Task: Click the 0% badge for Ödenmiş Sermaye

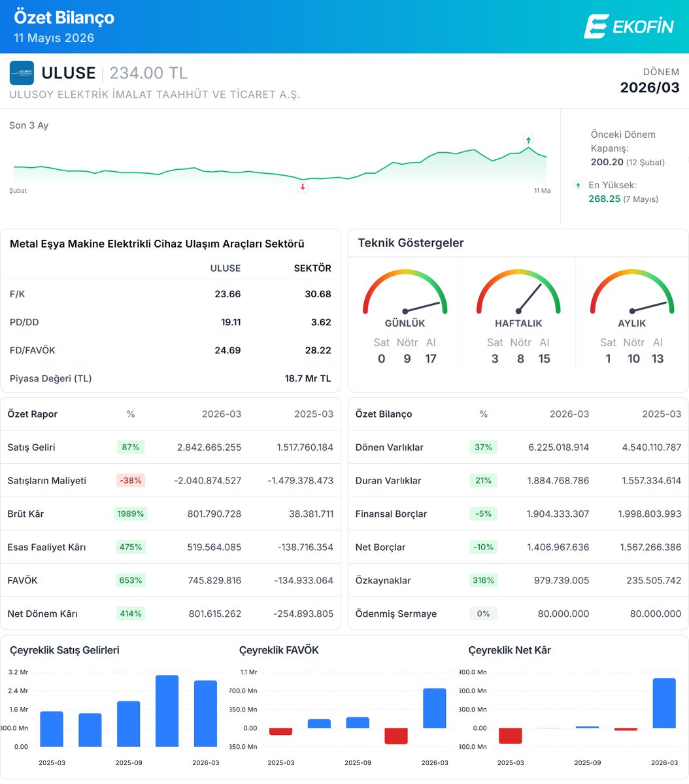Action: click(484, 613)
